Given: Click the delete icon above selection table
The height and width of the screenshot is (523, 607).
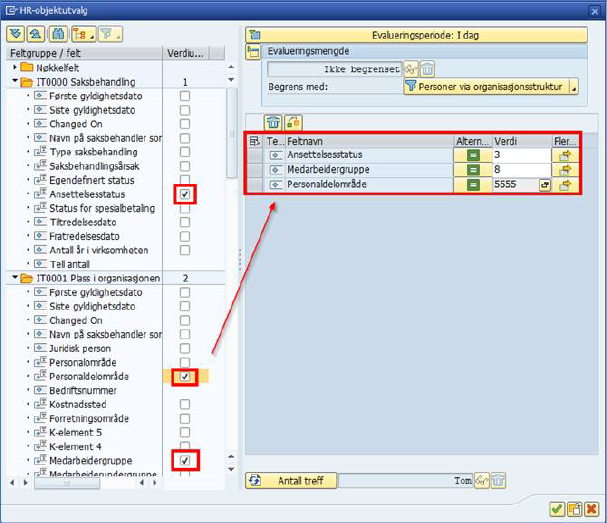Looking at the screenshot, I should (273, 123).
